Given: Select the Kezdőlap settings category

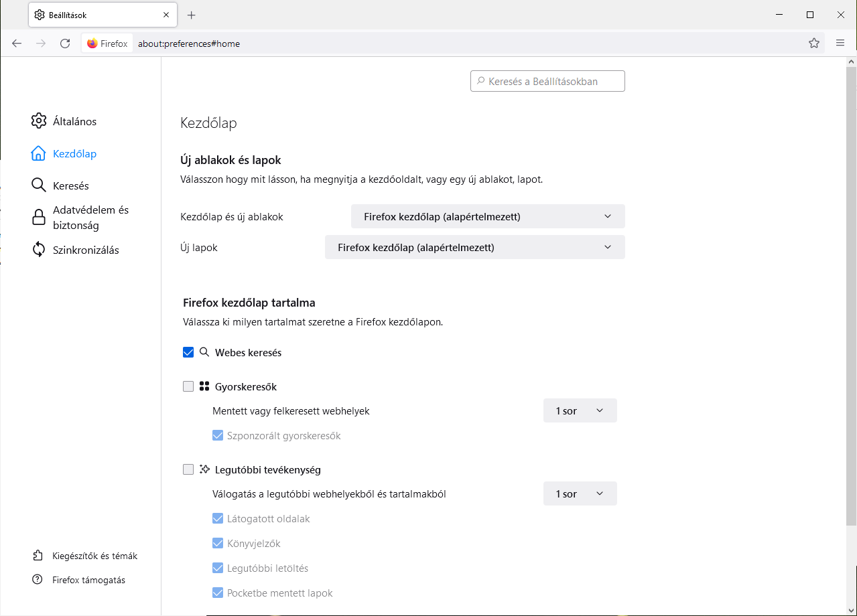Looking at the screenshot, I should click(x=74, y=153).
